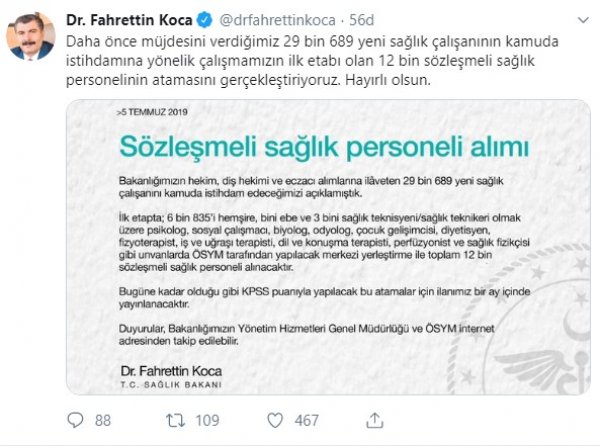The width and height of the screenshot is (600, 447).
Task: Click the retweet arrows icon
Action: click(176, 420)
